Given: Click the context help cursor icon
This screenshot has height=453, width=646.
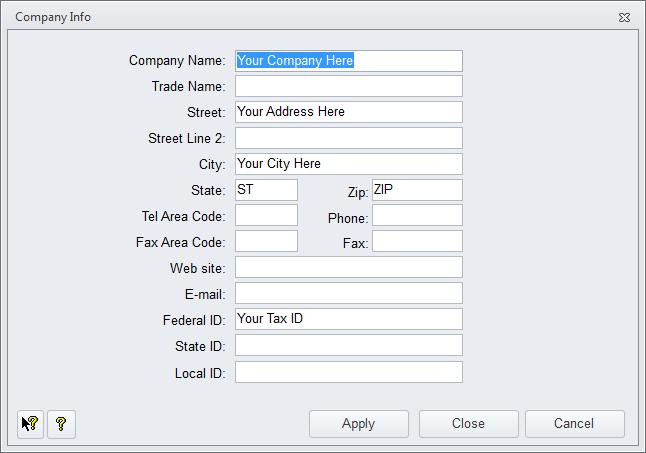Looking at the screenshot, I should [30, 424].
